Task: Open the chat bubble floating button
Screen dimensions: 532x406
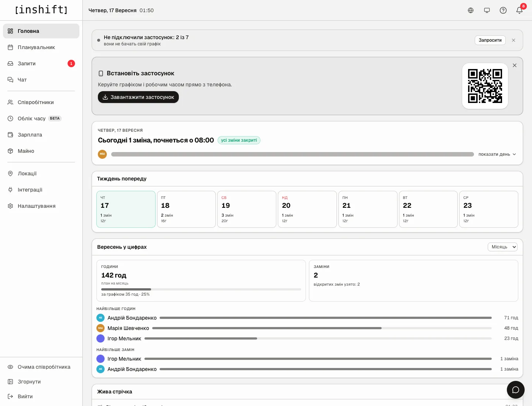Action: click(516, 390)
